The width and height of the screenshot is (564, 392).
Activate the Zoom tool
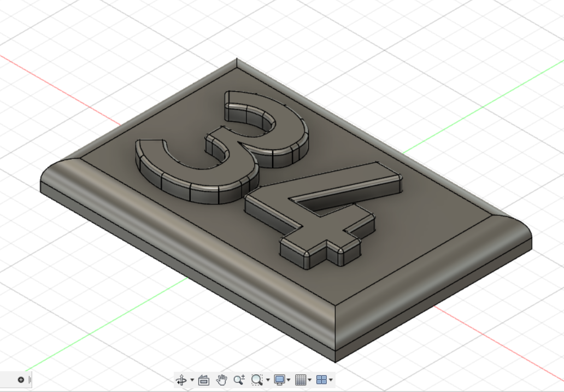pyautogui.click(x=238, y=379)
